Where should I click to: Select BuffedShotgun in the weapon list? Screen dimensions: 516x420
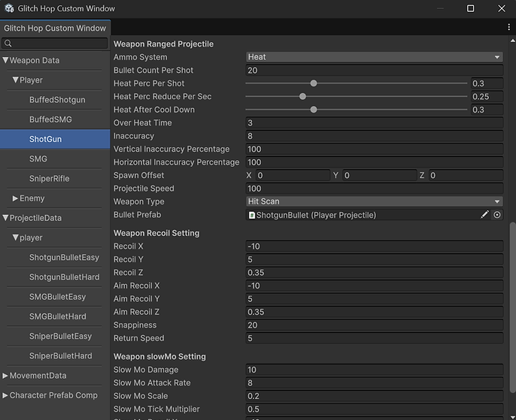coord(57,100)
